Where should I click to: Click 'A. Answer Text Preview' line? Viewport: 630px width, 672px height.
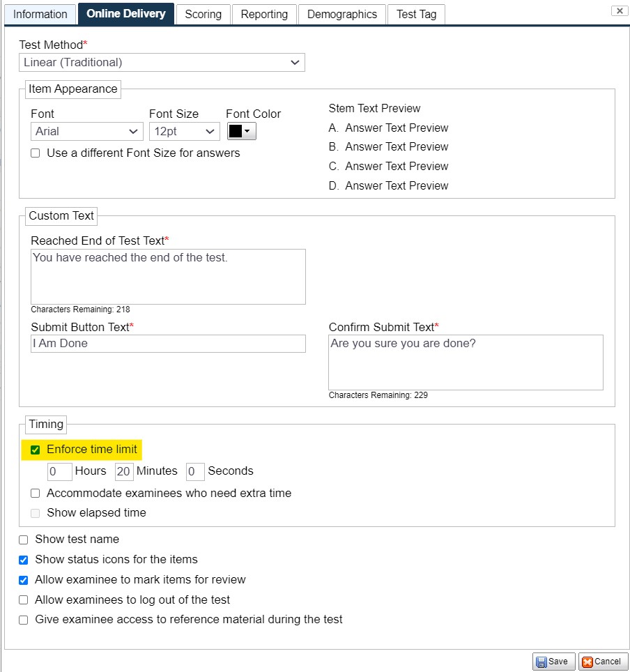click(388, 128)
